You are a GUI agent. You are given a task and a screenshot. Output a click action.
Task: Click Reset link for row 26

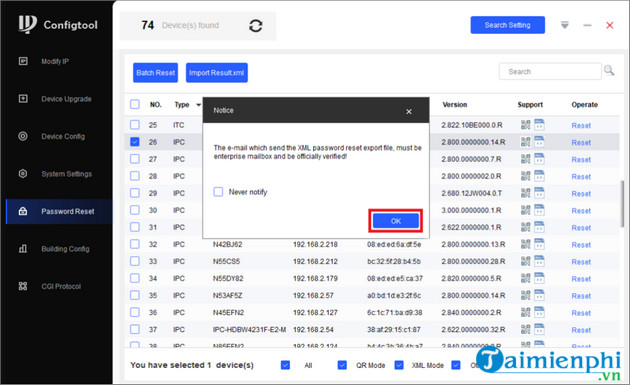pyautogui.click(x=581, y=142)
